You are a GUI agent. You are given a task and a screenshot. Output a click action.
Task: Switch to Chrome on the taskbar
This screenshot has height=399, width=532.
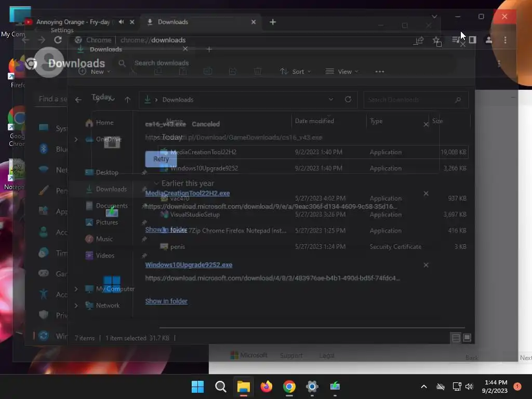click(x=289, y=387)
